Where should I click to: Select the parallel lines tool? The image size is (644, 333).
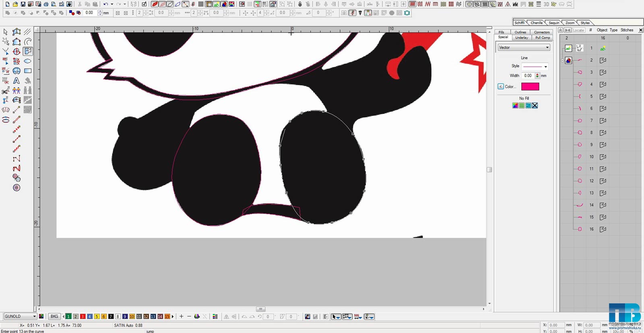pos(28,32)
